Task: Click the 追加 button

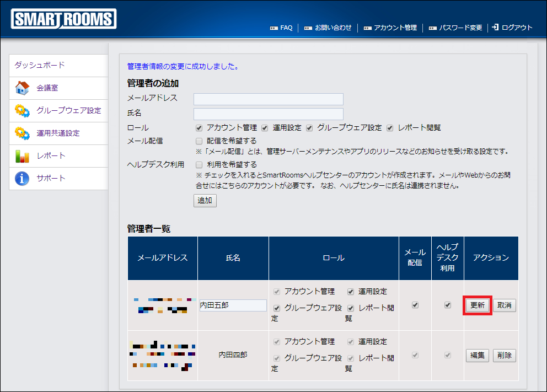Action: pos(205,201)
